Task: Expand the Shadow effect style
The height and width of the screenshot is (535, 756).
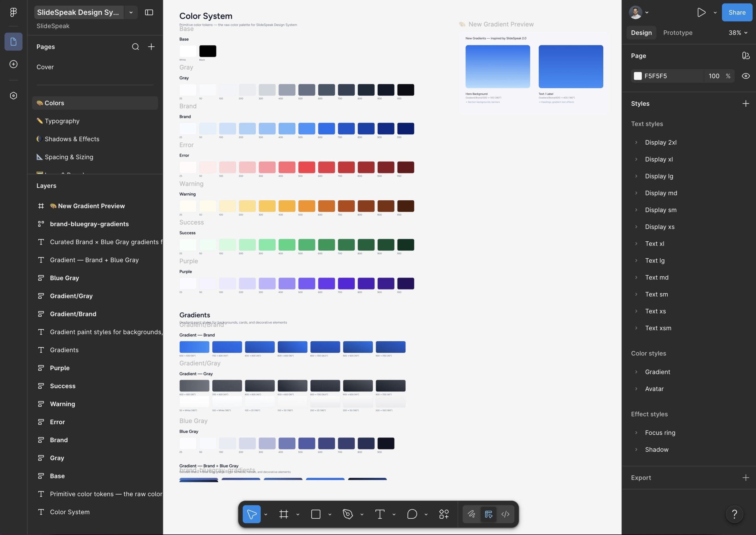Action: coord(636,449)
